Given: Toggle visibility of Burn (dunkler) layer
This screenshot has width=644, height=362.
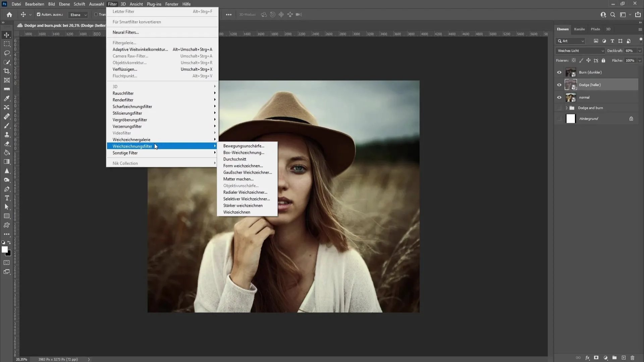Looking at the screenshot, I should [x=559, y=72].
